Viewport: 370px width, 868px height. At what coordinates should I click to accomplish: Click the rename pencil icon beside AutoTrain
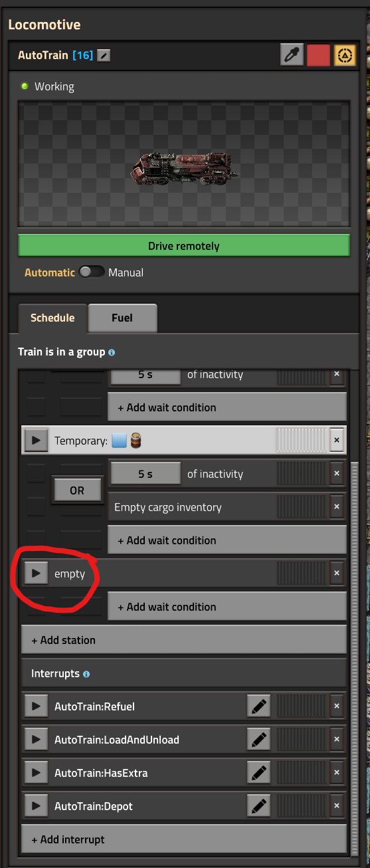(103, 56)
